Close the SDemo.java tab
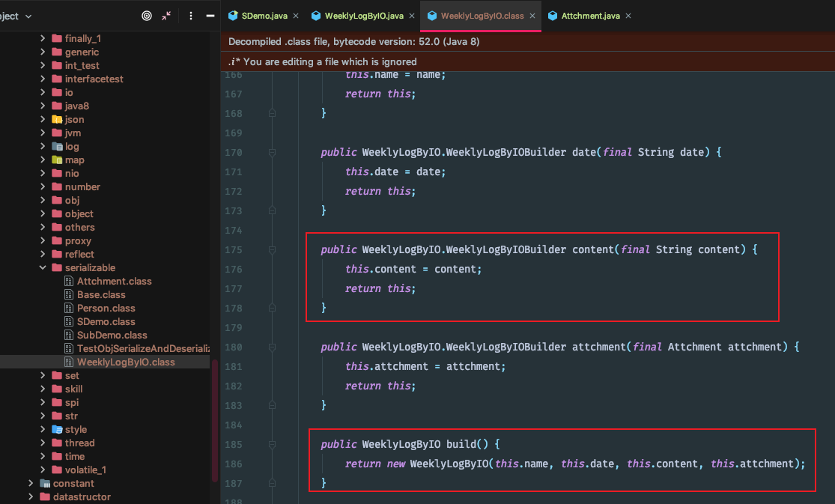Screen dimensions: 835x504 296,16
